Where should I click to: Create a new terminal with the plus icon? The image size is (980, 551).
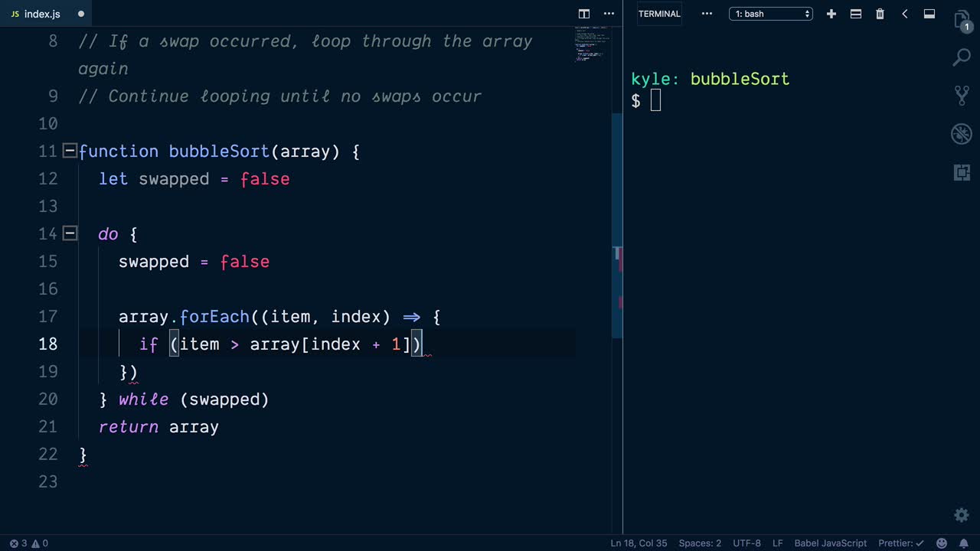point(831,14)
